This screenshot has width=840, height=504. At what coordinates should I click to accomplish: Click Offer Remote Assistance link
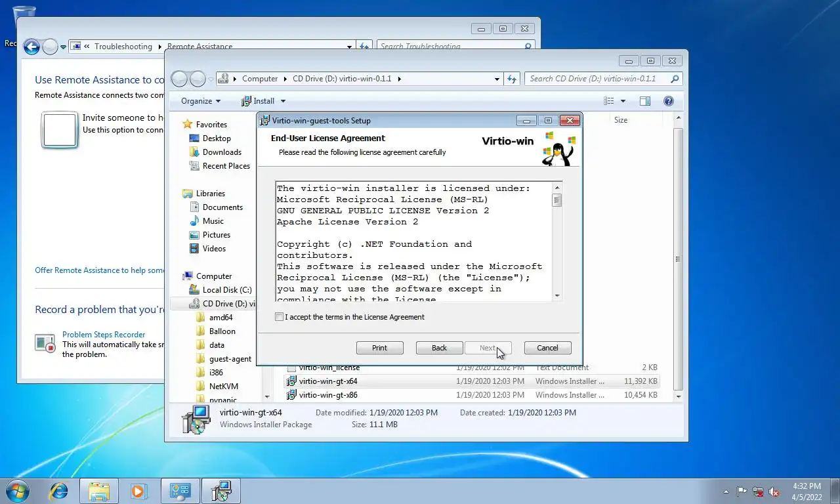(100, 270)
